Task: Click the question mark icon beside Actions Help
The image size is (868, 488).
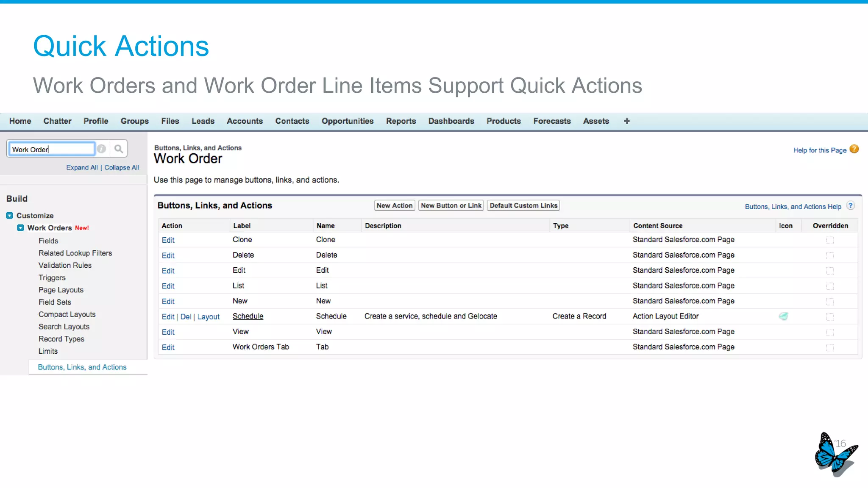Action: point(851,206)
